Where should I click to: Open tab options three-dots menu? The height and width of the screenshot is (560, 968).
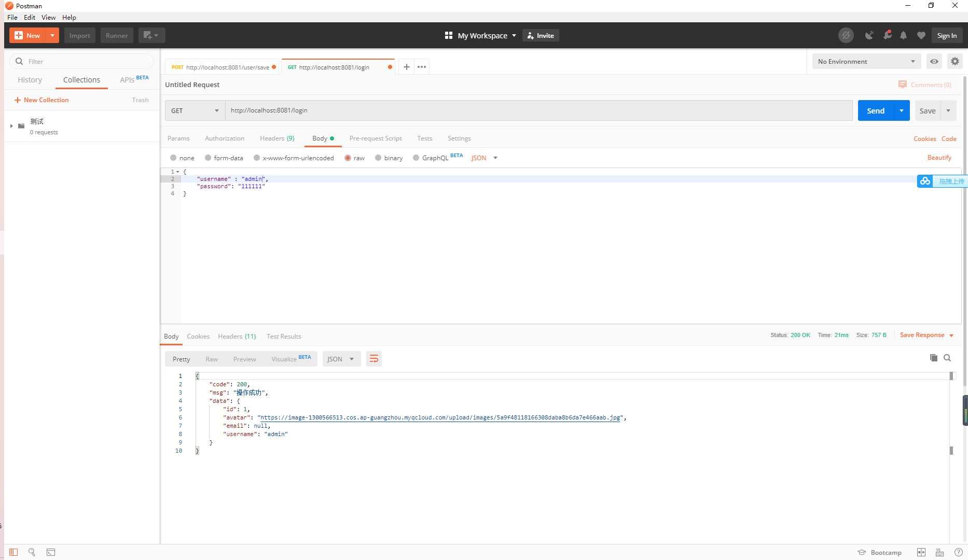422,67
